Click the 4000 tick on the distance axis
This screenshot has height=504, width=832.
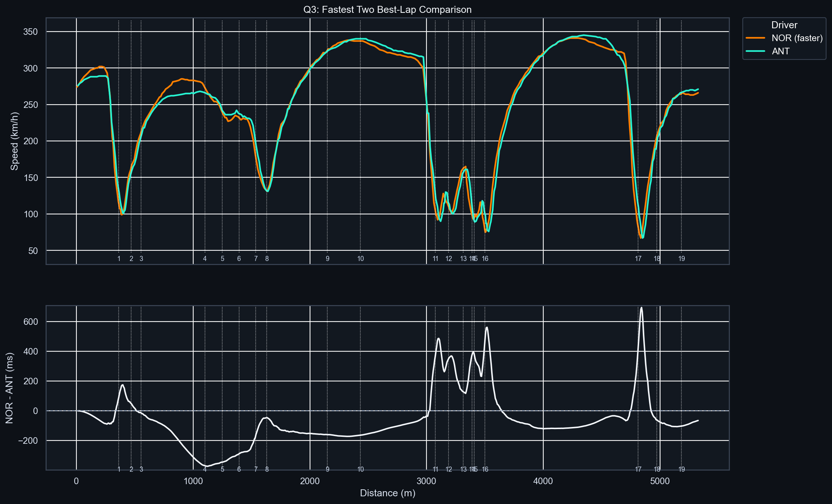click(543, 481)
